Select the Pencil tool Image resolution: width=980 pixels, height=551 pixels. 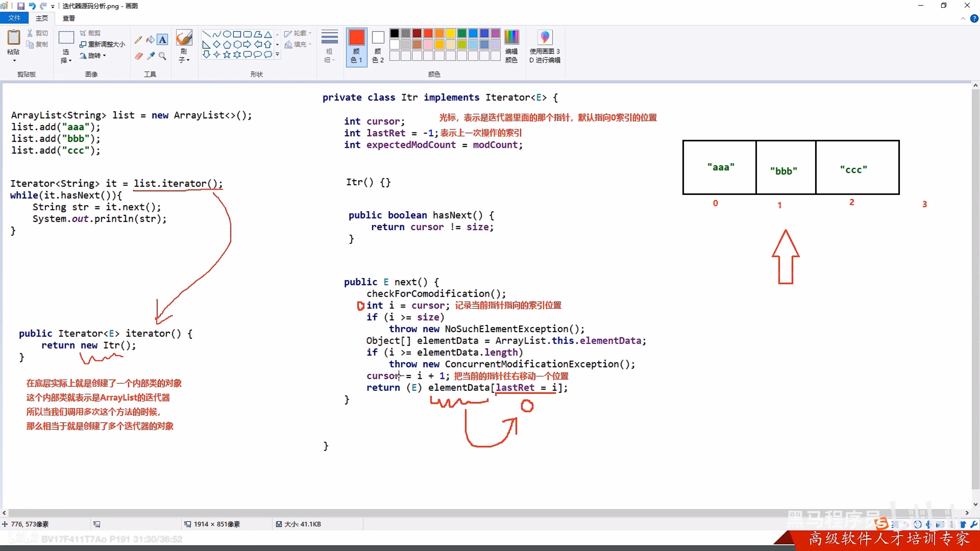click(x=138, y=40)
